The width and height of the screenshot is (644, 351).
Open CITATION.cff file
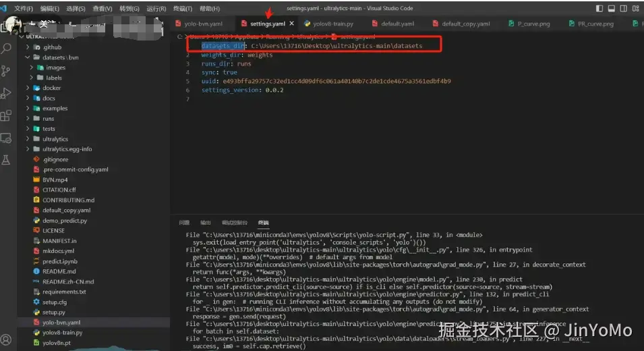pyautogui.click(x=59, y=190)
